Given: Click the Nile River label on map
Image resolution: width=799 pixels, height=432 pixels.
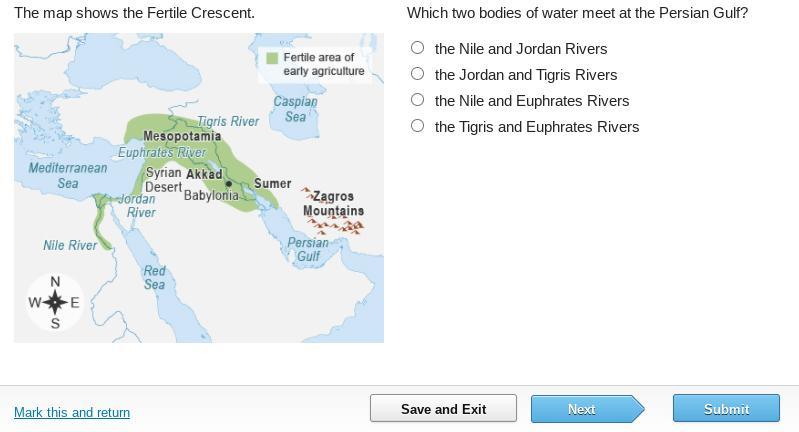Looking at the screenshot, I should click(70, 245).
